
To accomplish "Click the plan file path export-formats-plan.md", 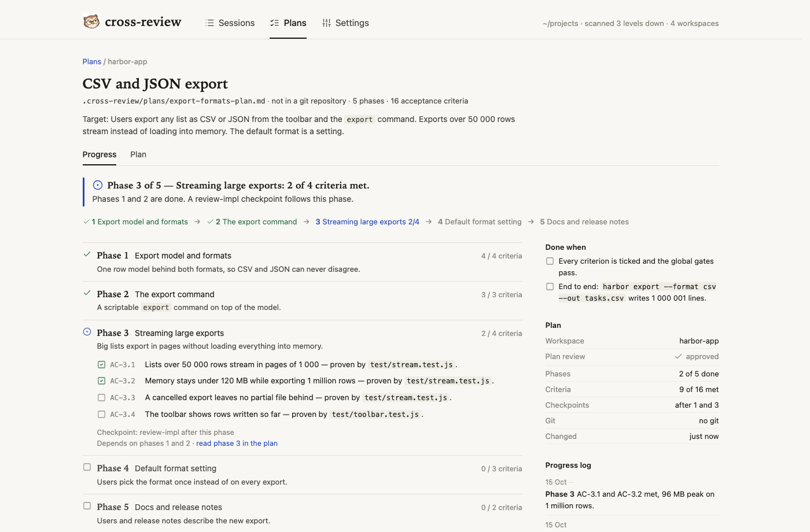I will point(174,101).
